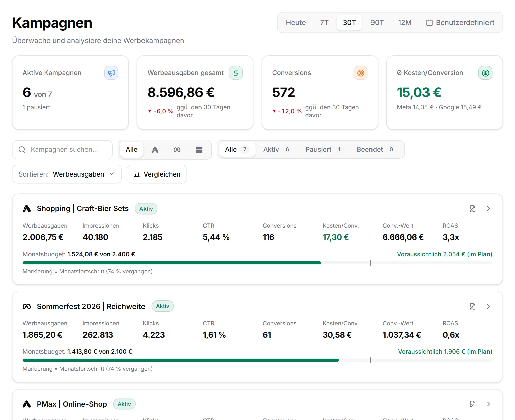Open notes for PMax Online-Shop campaign
515x420 pixels.
point(473,404)
